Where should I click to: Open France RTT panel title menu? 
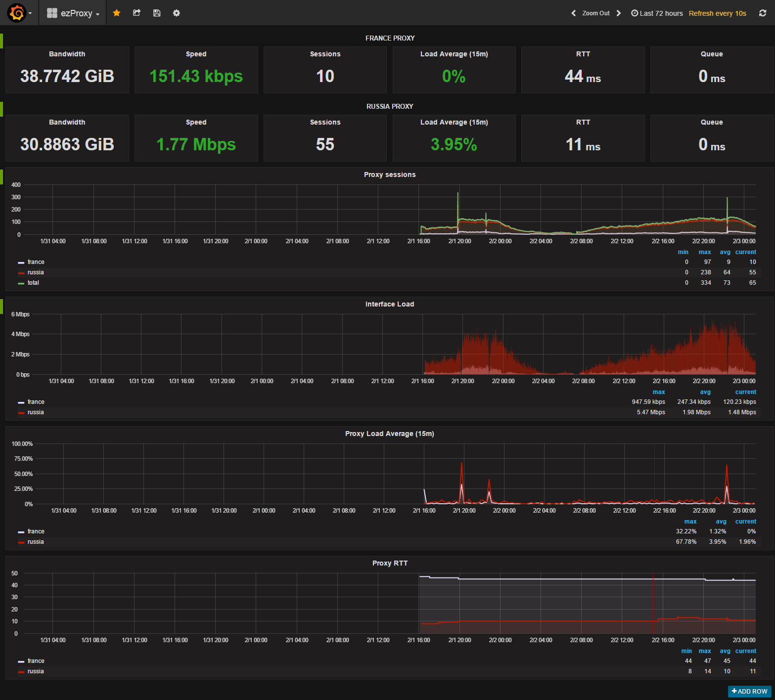click(583, 54)
